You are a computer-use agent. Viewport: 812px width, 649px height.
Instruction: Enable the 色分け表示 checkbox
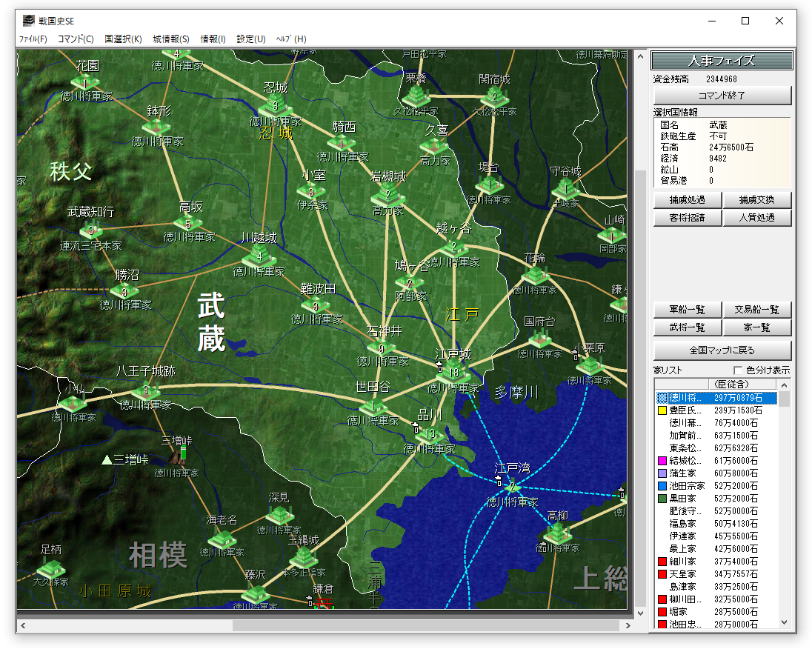coord(737,370)
